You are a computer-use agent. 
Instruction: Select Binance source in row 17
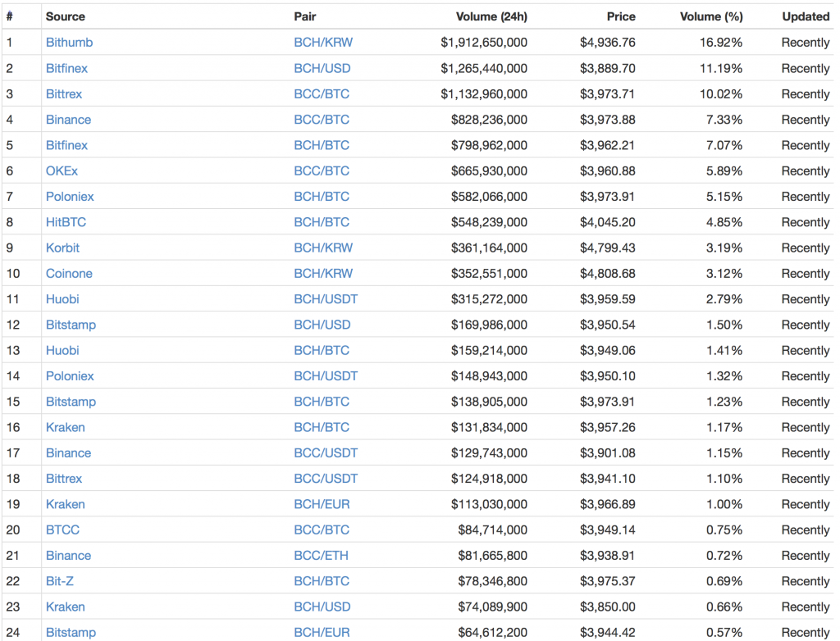[68, 453]
